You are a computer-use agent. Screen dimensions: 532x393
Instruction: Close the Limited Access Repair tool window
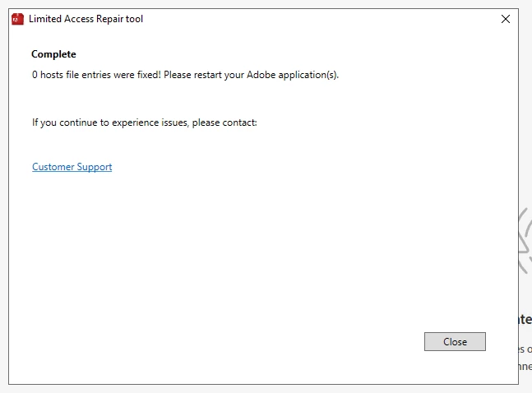506,19
